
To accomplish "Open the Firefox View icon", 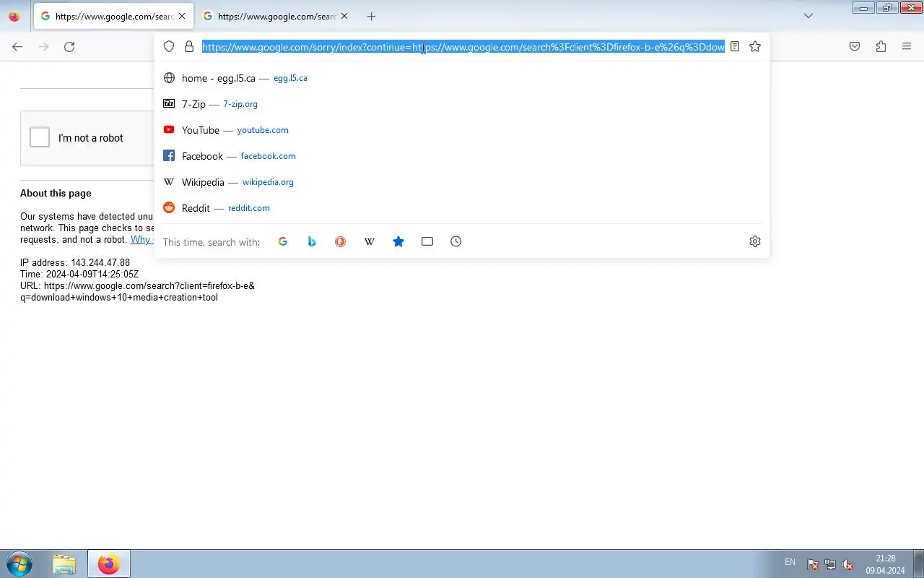I will (14, 16).
